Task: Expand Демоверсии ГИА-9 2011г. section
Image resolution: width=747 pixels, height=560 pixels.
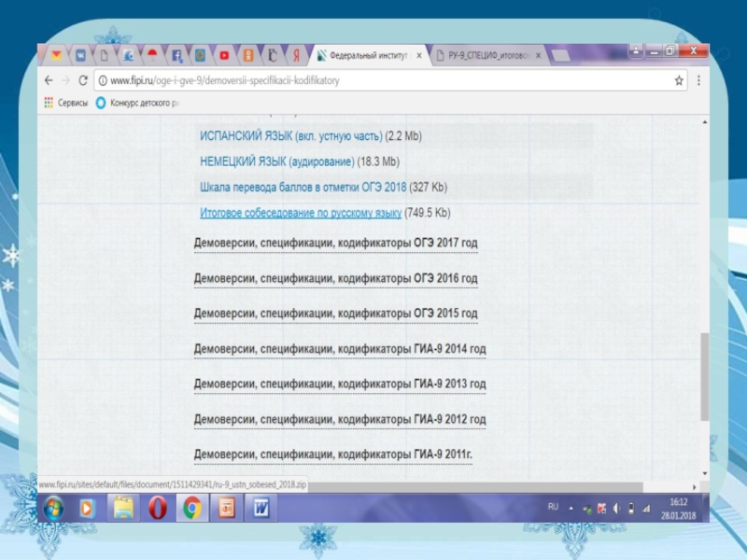Action: 333,455
